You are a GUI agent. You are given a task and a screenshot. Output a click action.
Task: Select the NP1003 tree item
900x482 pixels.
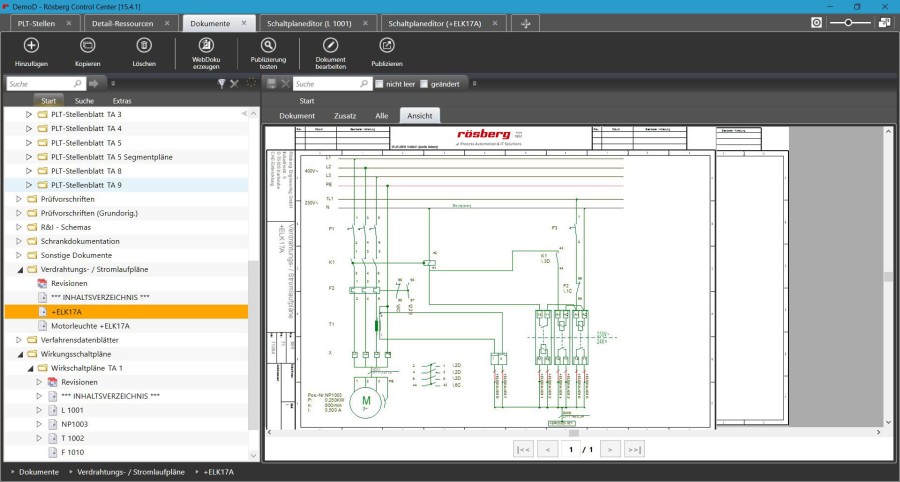tap(75, 424)
